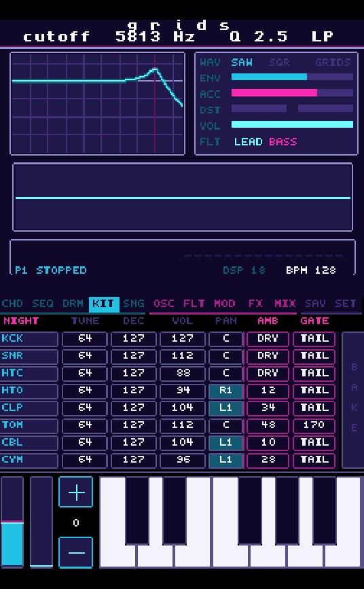Screen dimensions: 364x589
Task: Change the KCK amb DRY value
Action: tap(268, 338)
